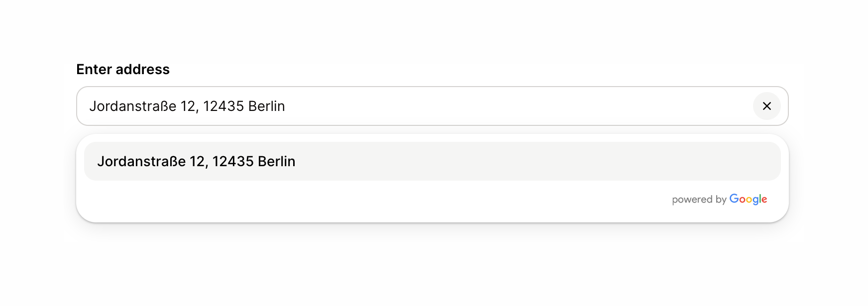The width and height of the screenshot is (868, 306).
Task: Click postal code 12435 in input field
Action: [223, 106]
